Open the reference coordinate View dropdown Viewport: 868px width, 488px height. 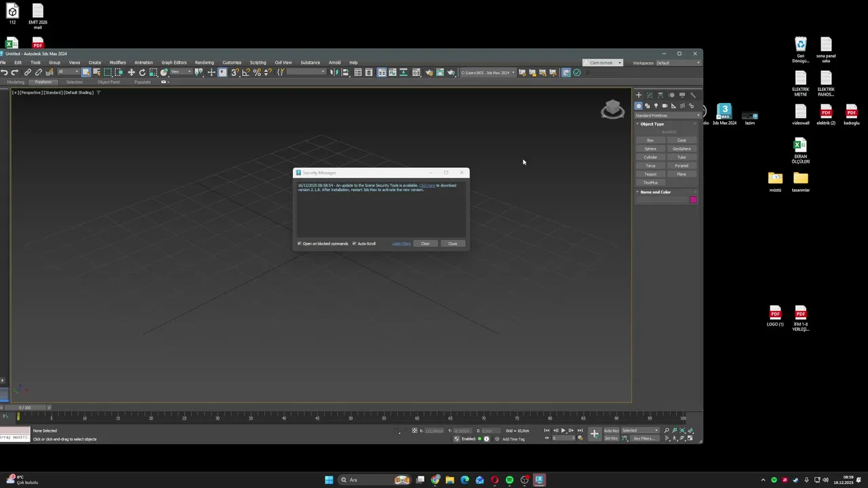tap(181, 72)
